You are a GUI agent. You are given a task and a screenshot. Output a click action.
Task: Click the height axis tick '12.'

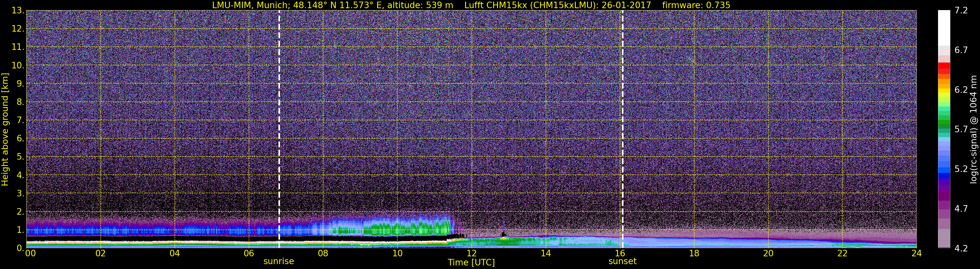[18, 29]
